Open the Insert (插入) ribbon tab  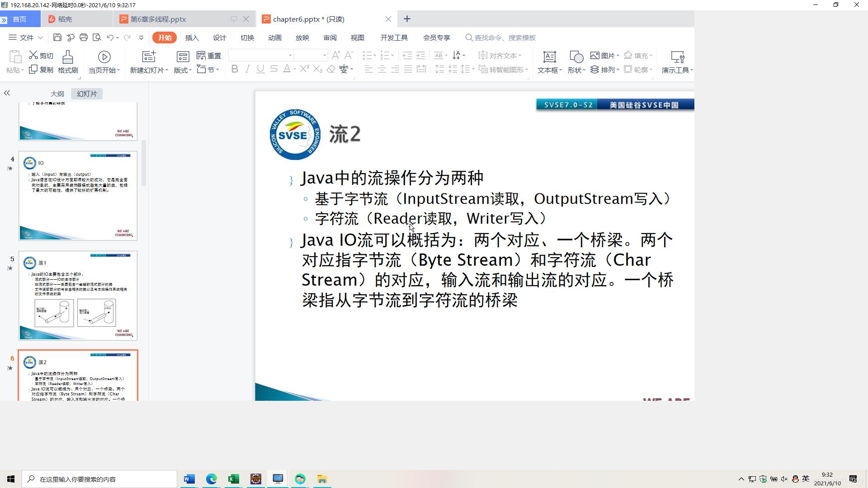(x=192, y=38)
